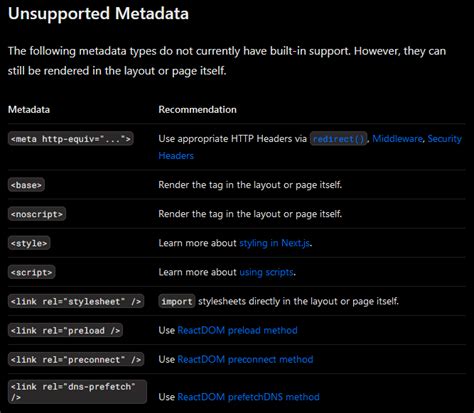Click the 'Recommendation' column header

coord(197,110)
